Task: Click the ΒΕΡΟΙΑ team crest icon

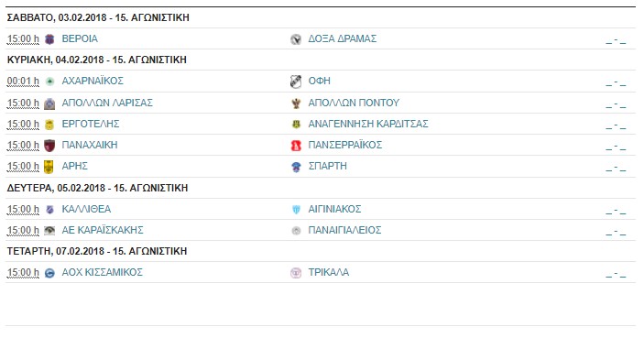Action: coord(49,39)
